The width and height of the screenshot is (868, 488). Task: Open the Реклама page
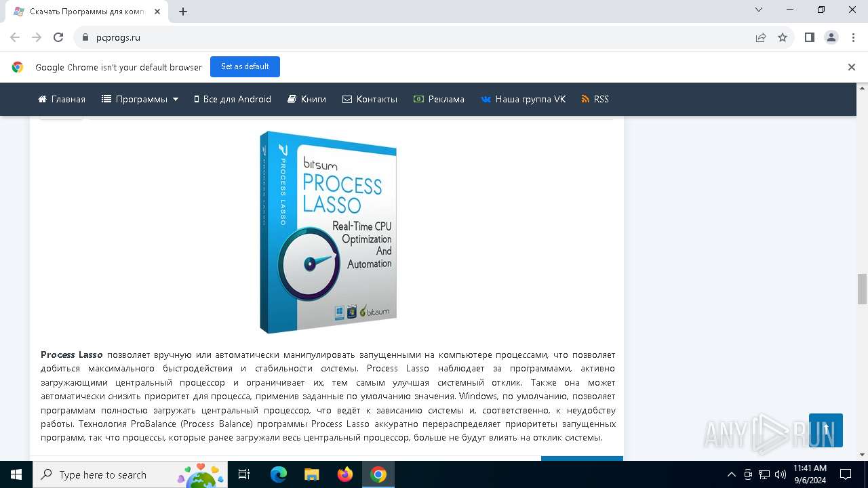439,99
